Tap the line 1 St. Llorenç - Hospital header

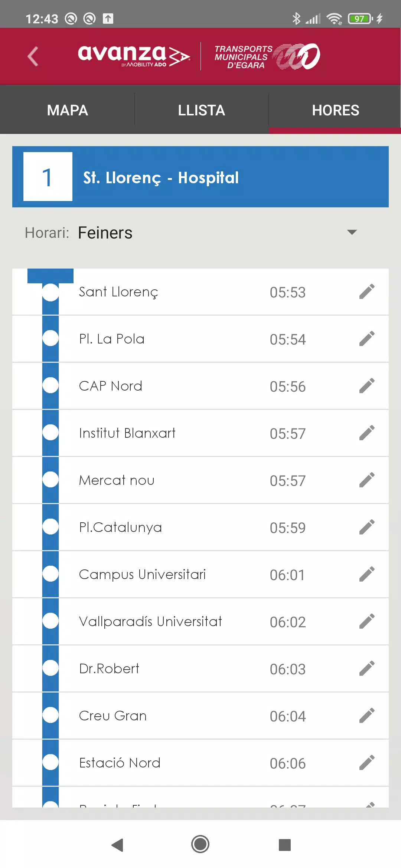200,177
